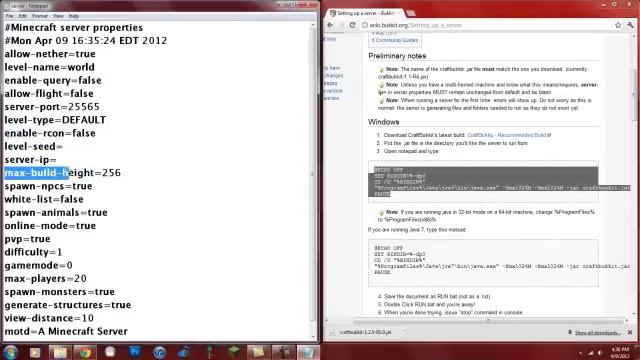The width and height of the screenshot is (640, 360).
Task: Click the 'Windows' section heading
Action: pos(384,122)
